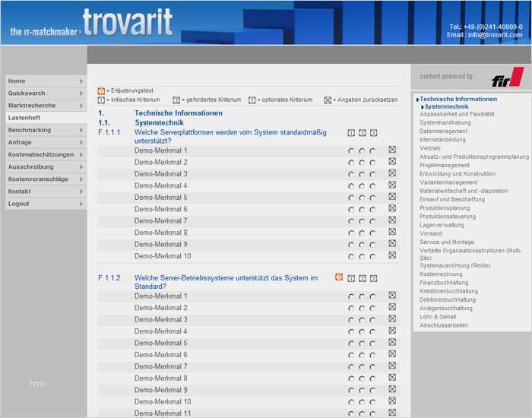Click the trovarit logo in header
532x418 pixels.
[127, 24]
